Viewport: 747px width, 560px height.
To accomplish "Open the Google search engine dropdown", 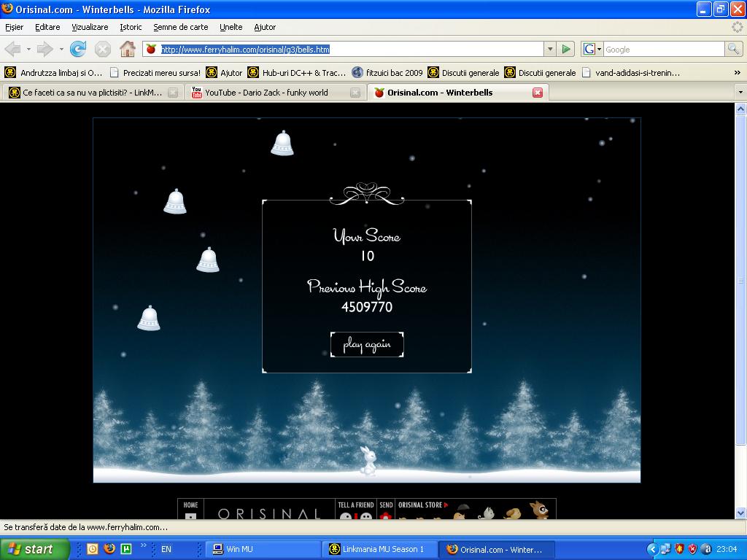I will 592,49.
